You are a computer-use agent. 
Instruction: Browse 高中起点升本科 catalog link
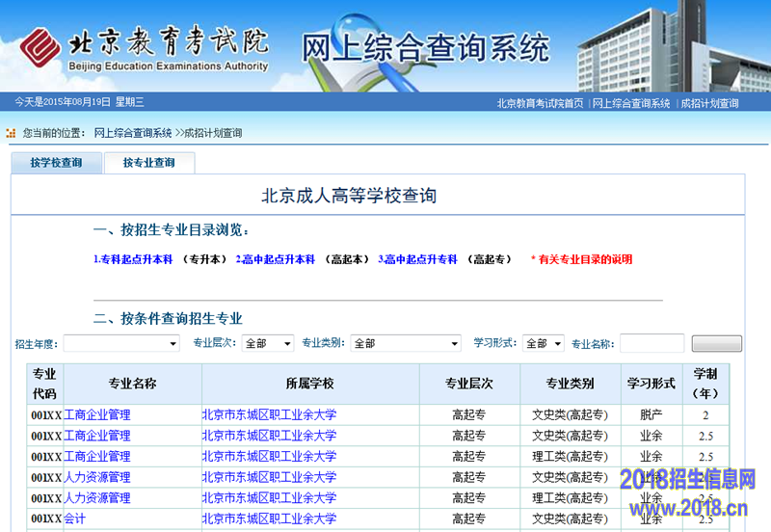click(x=276, y=259)
